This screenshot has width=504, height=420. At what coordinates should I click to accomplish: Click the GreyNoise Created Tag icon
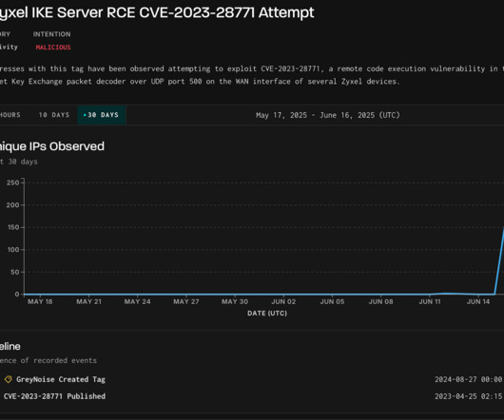click(x=9, y=379)
